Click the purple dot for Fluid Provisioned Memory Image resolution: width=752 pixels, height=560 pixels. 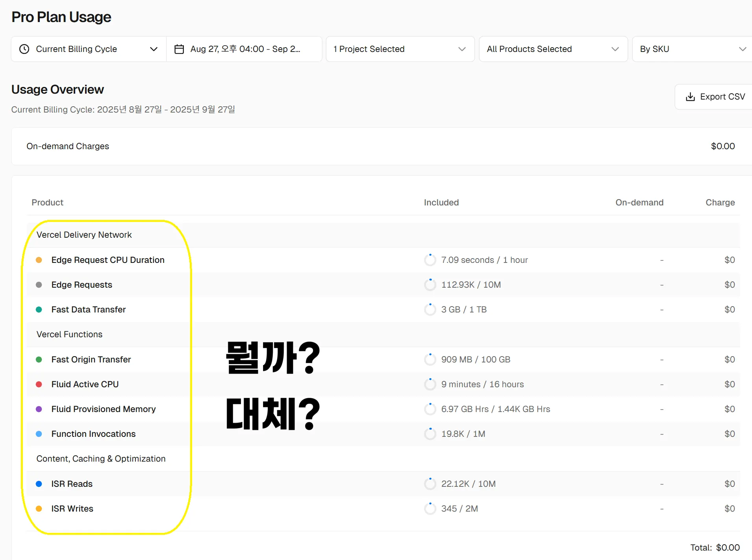click(39, 409)
